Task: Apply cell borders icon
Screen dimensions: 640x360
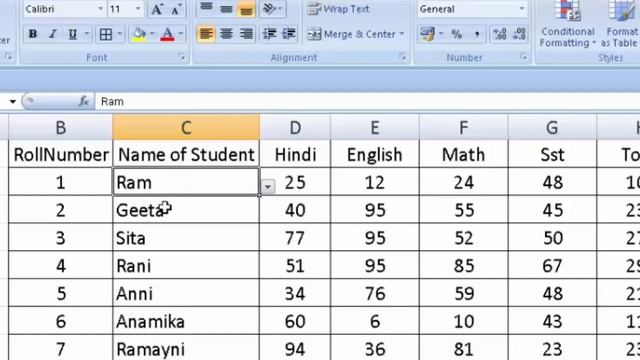Action: (106, 34)
